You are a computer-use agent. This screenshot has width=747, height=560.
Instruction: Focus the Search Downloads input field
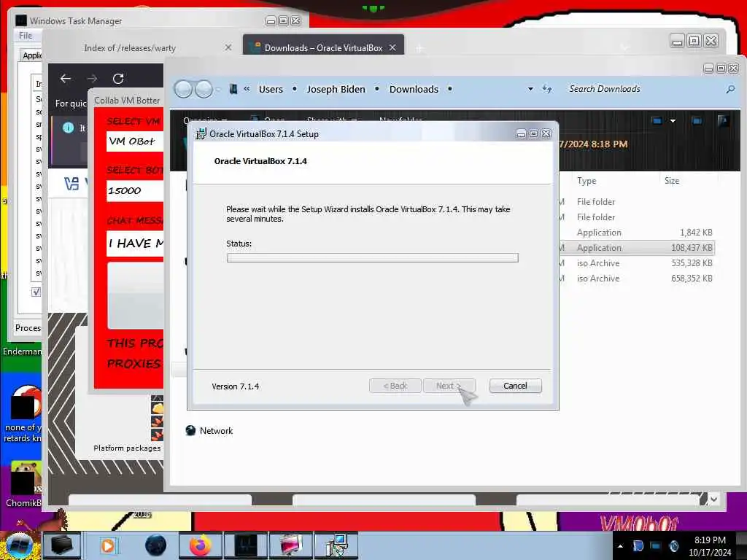[x=643, y=89]
